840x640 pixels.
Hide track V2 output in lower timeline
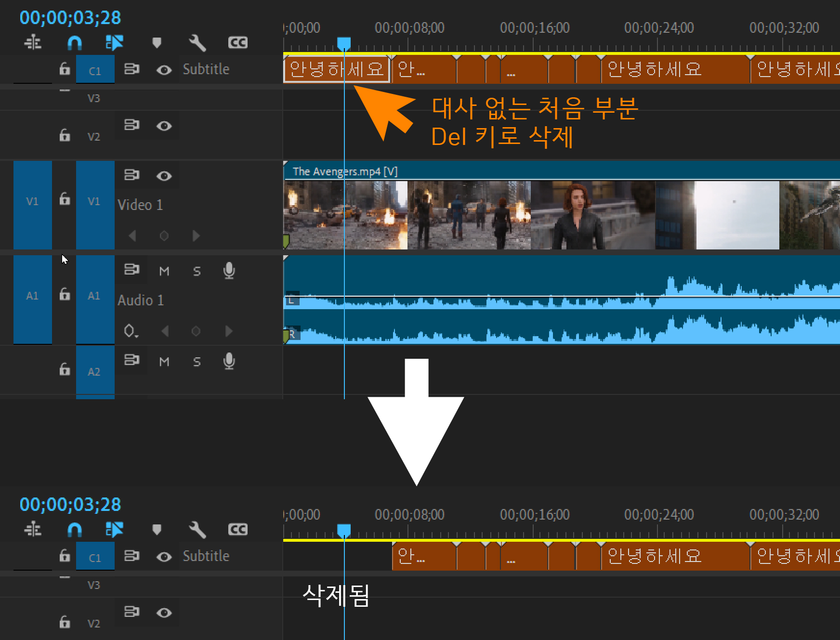pos(164,613)
